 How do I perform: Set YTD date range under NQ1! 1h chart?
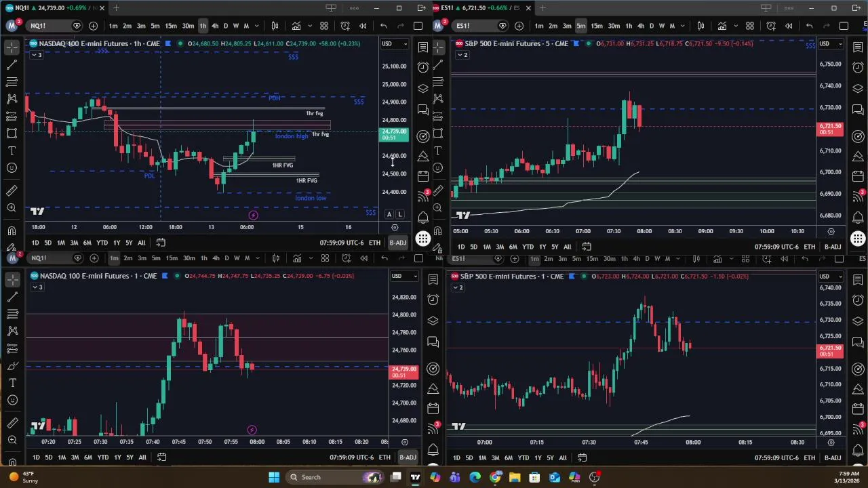[102, 243]
